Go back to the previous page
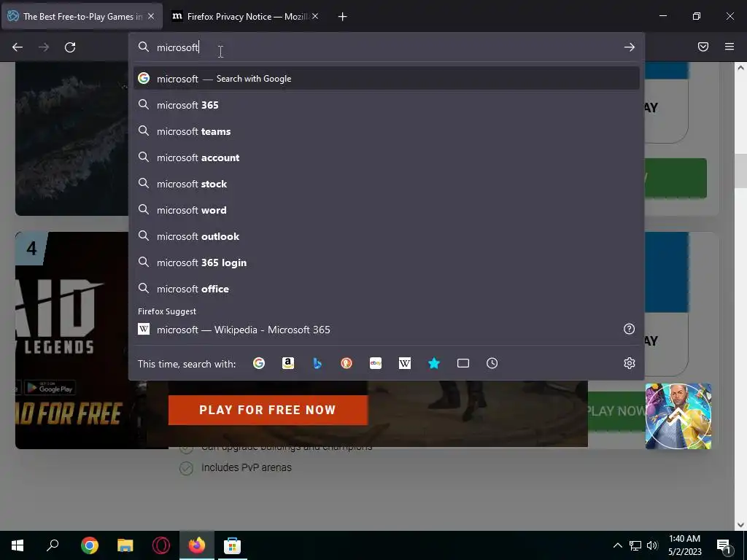The width and height of the screenshot is (747, 560). (18, 47)
